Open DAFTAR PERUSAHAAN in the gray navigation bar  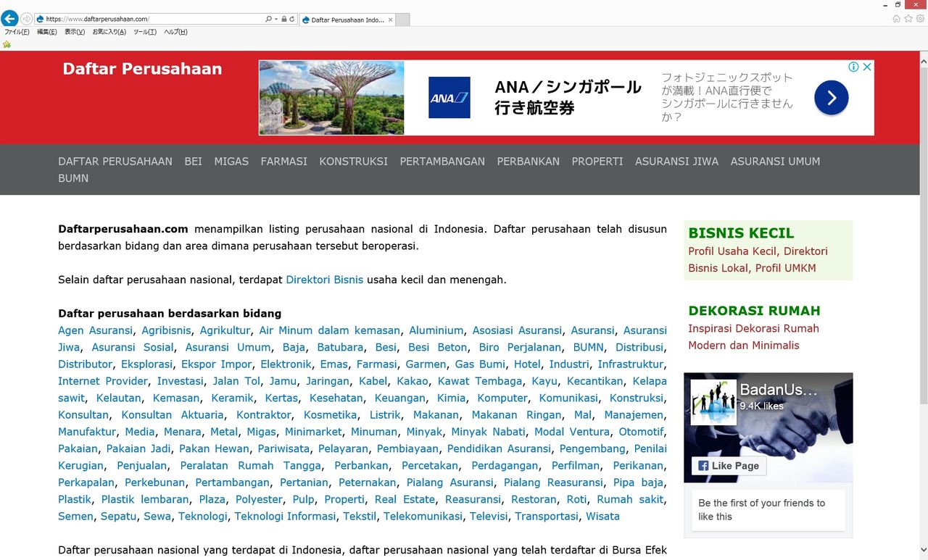(115, 162)
